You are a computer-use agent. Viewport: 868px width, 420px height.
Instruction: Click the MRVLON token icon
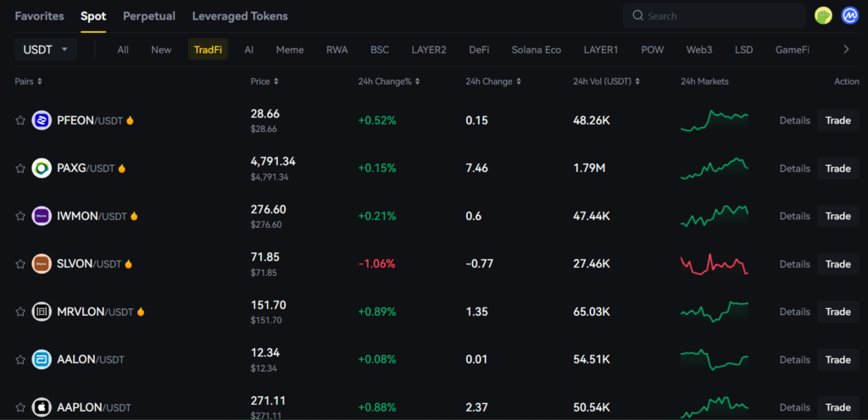(x=42, y=312)
